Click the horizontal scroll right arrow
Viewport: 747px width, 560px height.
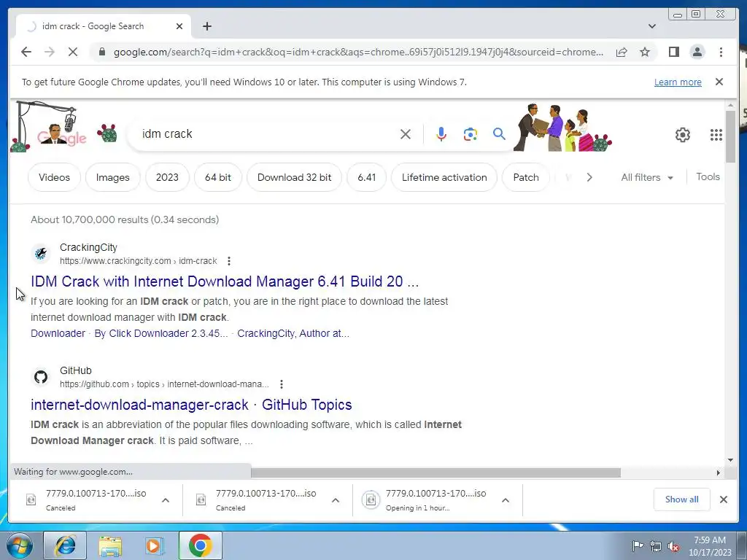pos(719,472)
